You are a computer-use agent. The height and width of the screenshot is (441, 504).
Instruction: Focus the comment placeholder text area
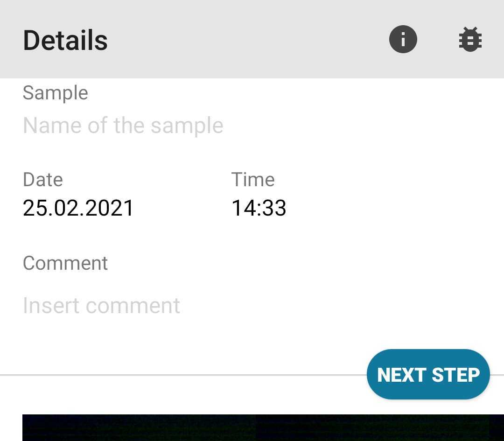tap(101, 305)
